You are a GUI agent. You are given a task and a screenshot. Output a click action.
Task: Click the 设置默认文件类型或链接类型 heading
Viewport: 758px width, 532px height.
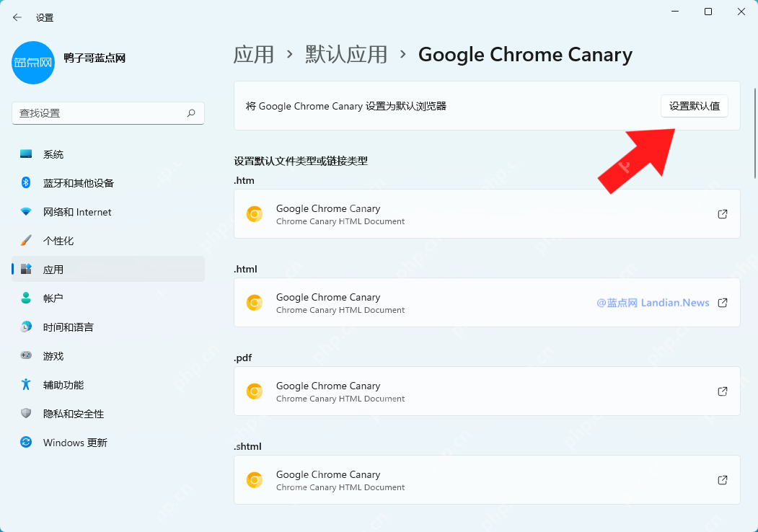click(x=301, y=161)
